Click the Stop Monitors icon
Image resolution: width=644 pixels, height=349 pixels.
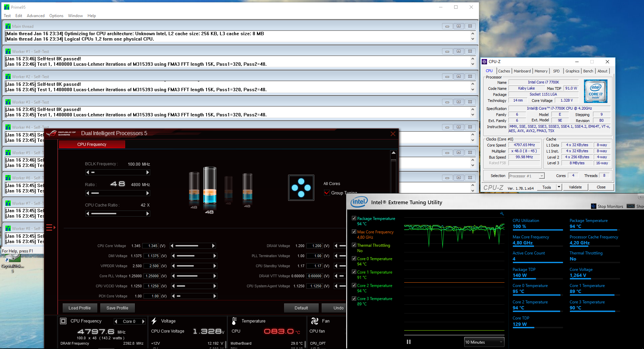coord(593,206)
